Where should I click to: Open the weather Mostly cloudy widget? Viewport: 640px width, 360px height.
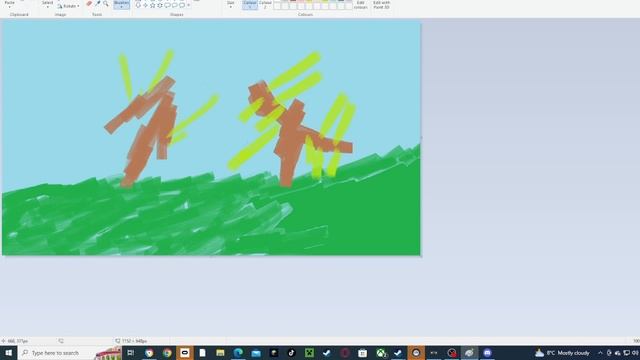tap(562, 353)
